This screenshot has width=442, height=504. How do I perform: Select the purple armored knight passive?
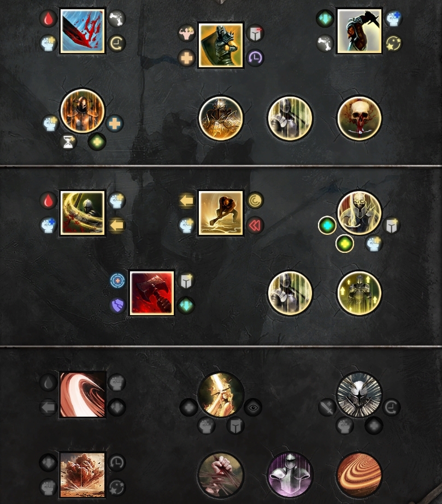[290, 475]
